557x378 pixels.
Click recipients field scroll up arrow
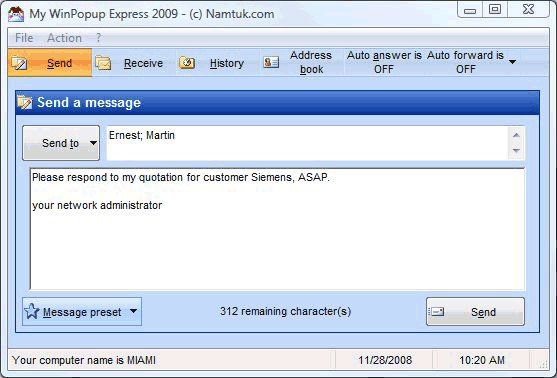(x=517, y=135)
